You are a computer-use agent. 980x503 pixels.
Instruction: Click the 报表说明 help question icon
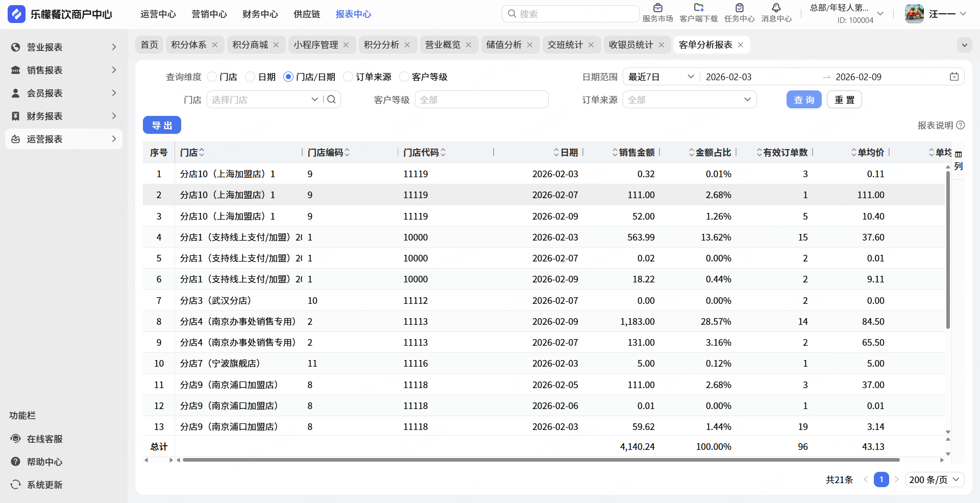(x=961, y=125)
